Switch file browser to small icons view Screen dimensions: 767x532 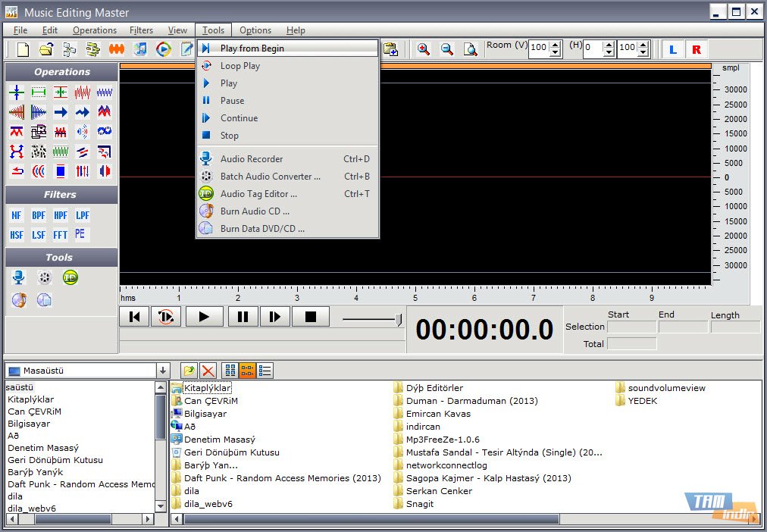click(x=248, y=371)
